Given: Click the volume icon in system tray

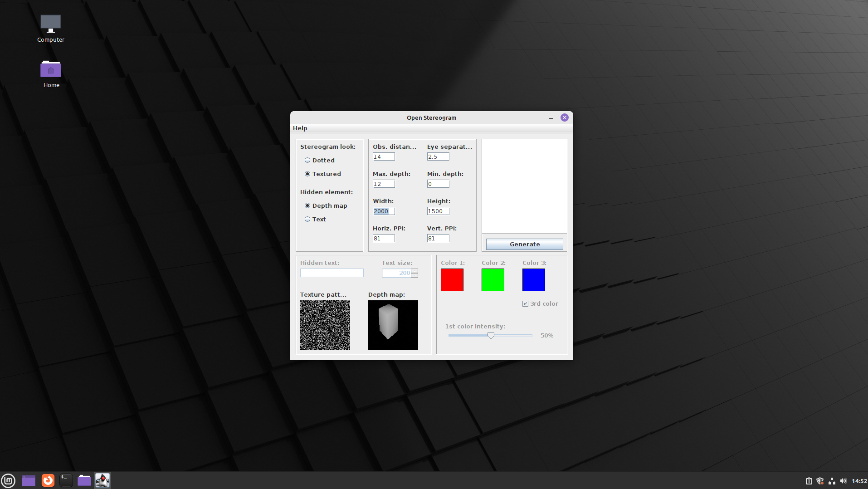Looking at the screenshot, I should (843, 481).
